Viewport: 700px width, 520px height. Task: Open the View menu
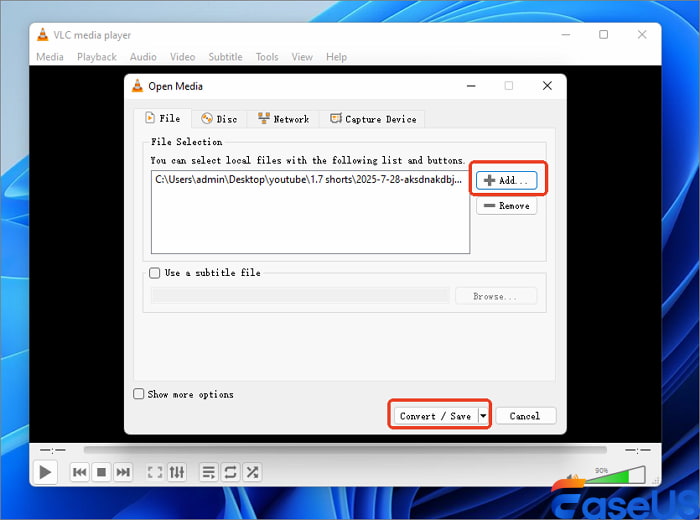[302, 57]
